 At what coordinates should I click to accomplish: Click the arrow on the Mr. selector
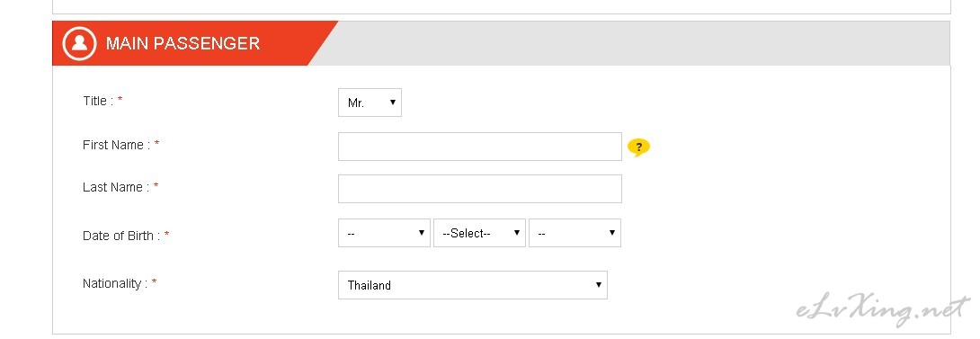[393, 102]
